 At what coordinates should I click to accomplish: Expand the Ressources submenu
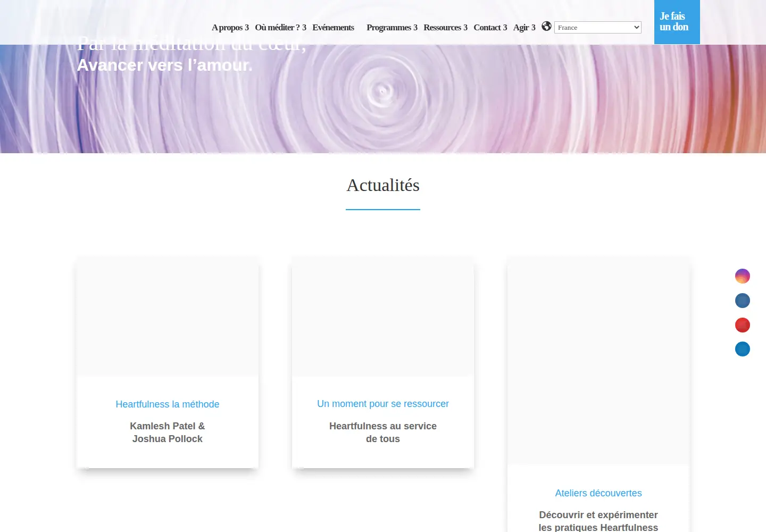445,28
